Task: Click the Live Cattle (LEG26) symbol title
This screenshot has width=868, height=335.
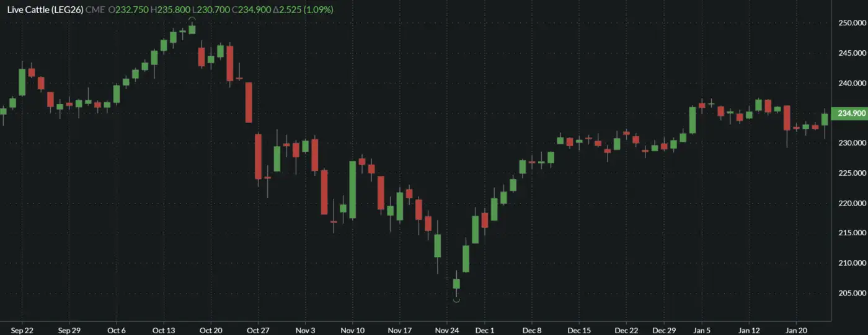Action: pyautogui.click(x=46, y=10)
